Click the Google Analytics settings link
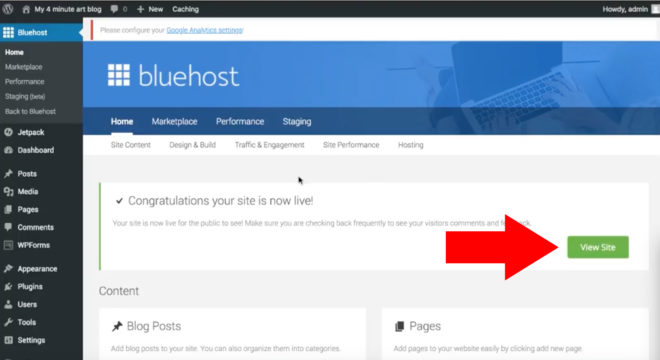 [205, 30]
